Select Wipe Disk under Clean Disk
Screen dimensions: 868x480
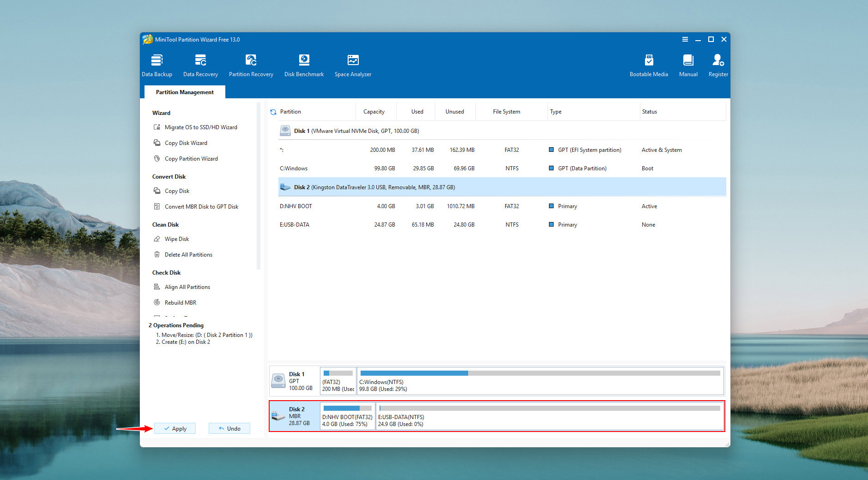click(177, 239)
